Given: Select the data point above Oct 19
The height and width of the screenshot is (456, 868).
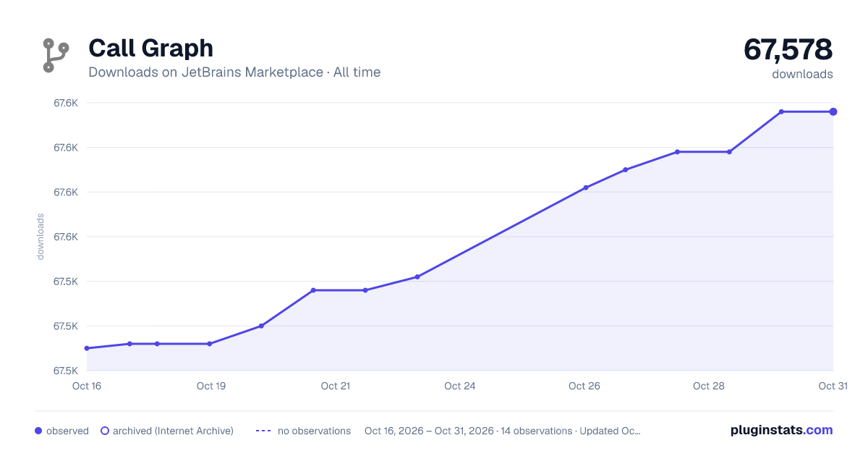Looking at the screenshot, I should (x=210, y=344).
